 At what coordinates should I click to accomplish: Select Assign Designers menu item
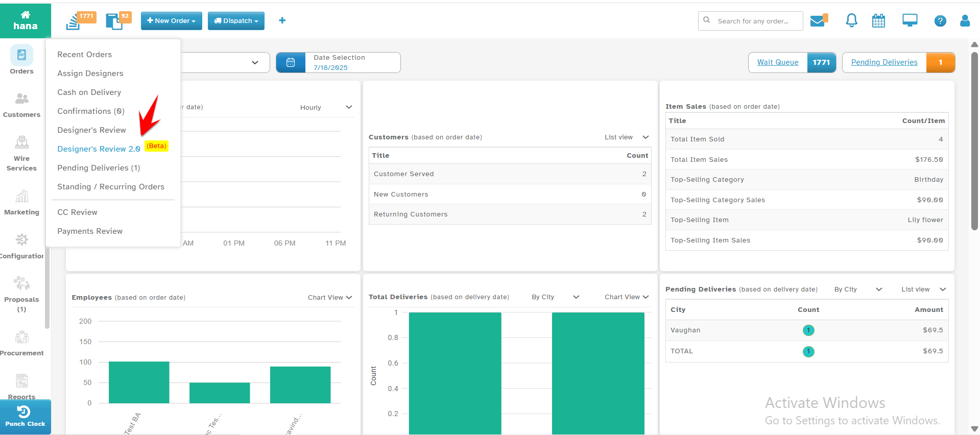pos(90,74)
